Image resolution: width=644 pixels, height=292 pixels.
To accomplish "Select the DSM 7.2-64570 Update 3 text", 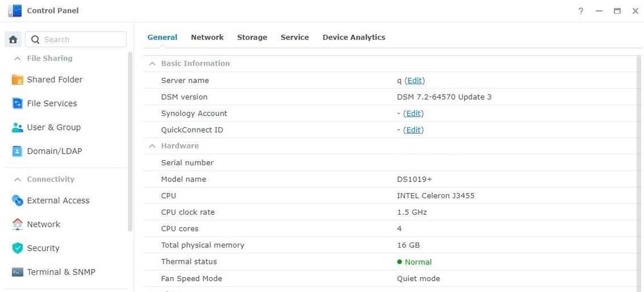I will [444, 96].
